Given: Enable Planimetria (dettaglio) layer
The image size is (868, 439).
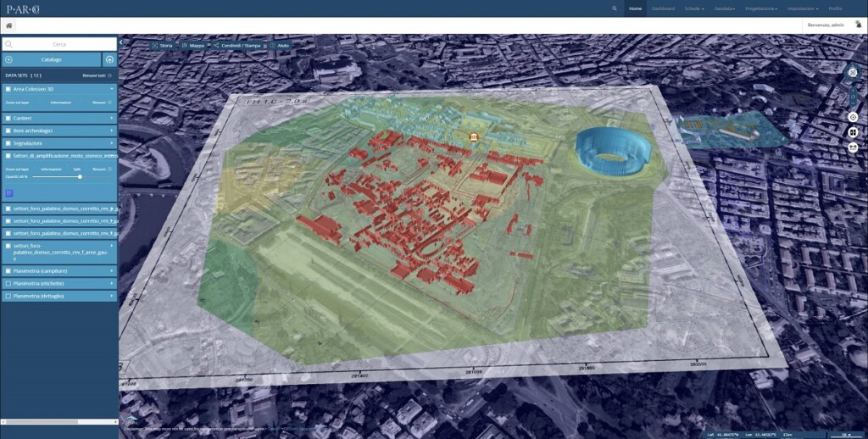Looking at the screenshot, I should (x=8, y=296).
